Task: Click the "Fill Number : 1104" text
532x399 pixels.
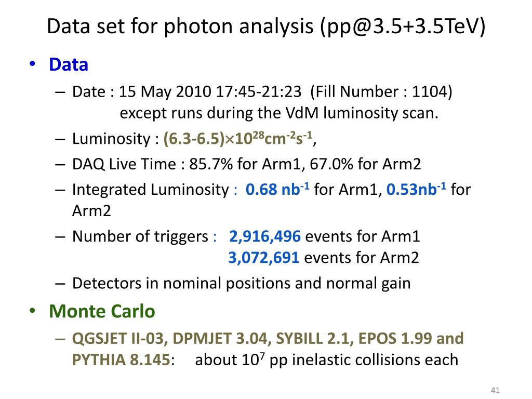Action: point(381,92)
